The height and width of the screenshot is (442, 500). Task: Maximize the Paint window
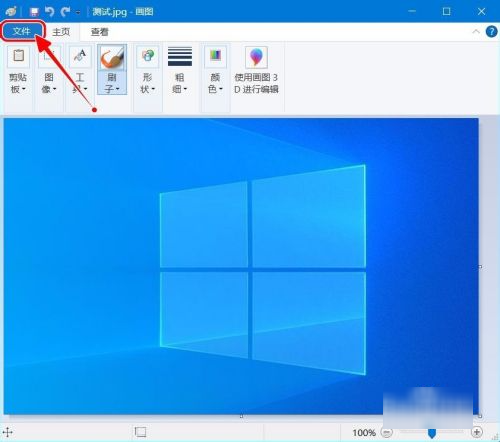446,11
